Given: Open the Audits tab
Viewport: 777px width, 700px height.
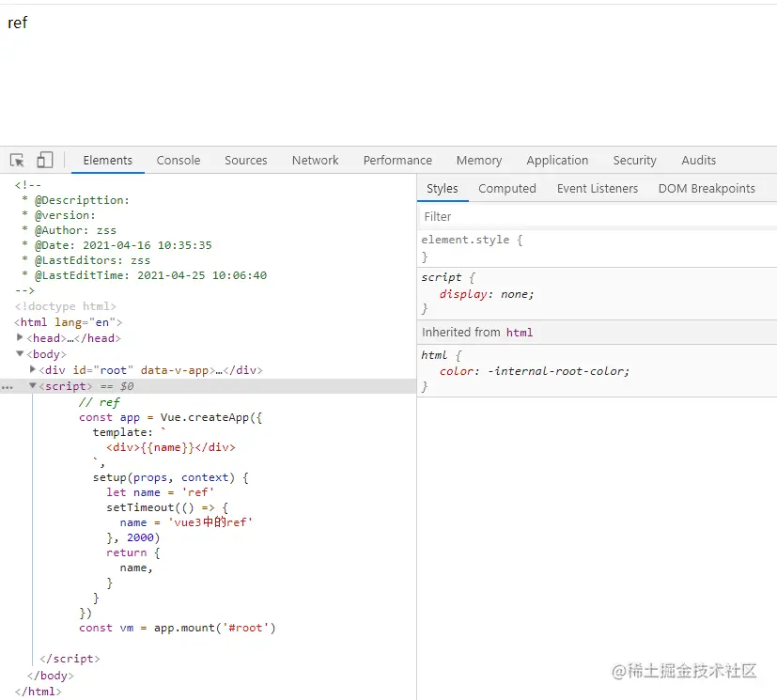Looking at the screenshot, I should click(698, 161).
